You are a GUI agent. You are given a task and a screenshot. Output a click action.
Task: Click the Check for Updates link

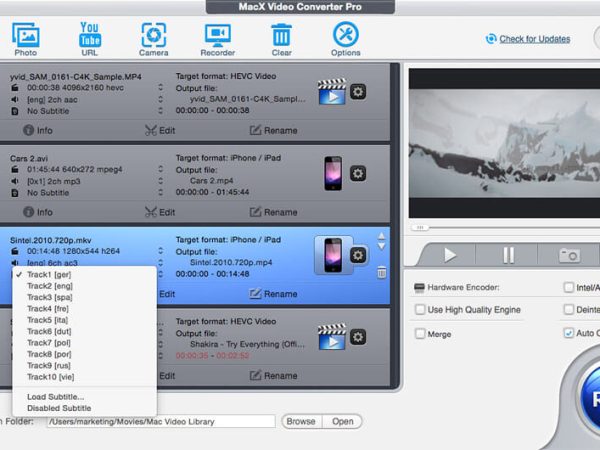535,39
